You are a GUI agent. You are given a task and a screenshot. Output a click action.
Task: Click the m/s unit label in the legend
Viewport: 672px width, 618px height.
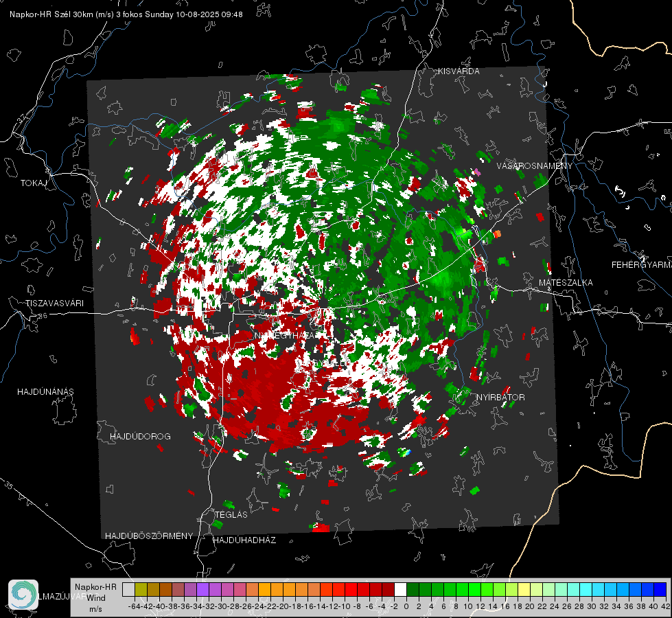pos(95,609)
